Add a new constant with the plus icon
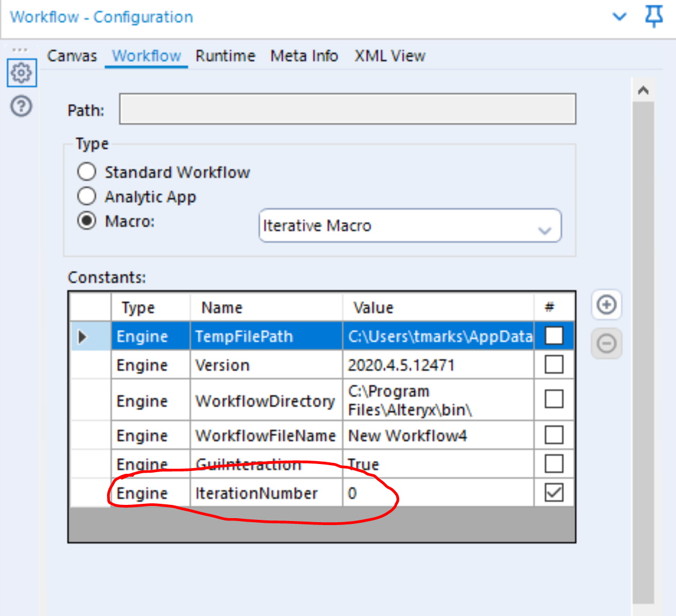Viewport: 676px width, 616px height. [x=606, y=306]
